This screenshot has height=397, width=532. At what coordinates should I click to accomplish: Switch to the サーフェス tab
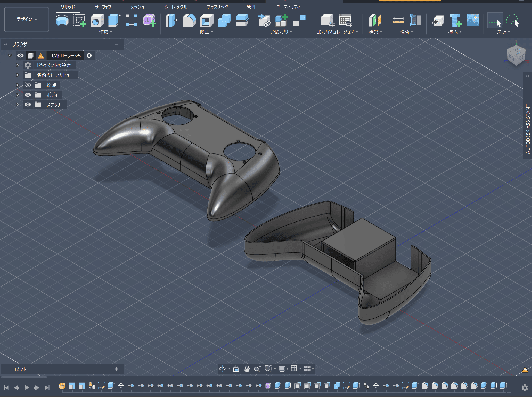click(103, 7)
